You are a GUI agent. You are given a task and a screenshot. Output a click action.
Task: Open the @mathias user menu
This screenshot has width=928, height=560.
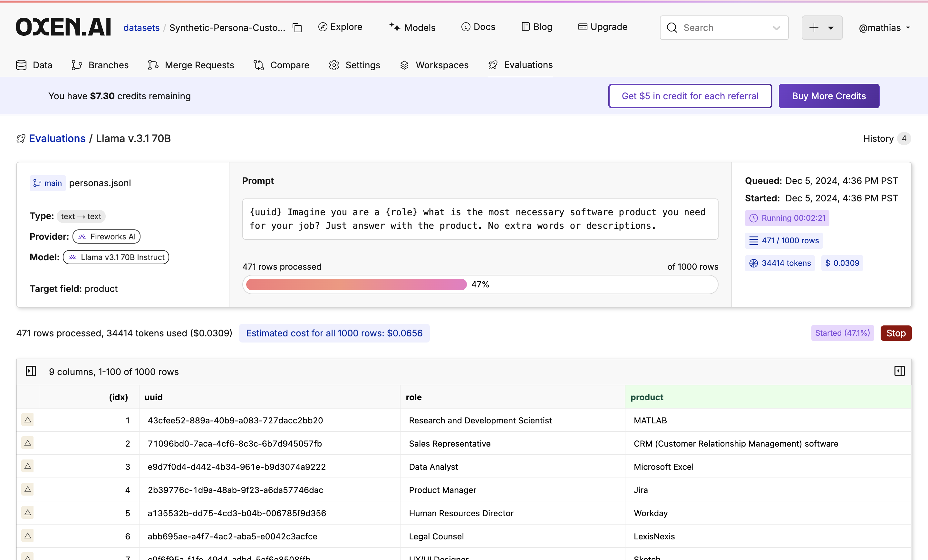point(884,27)
